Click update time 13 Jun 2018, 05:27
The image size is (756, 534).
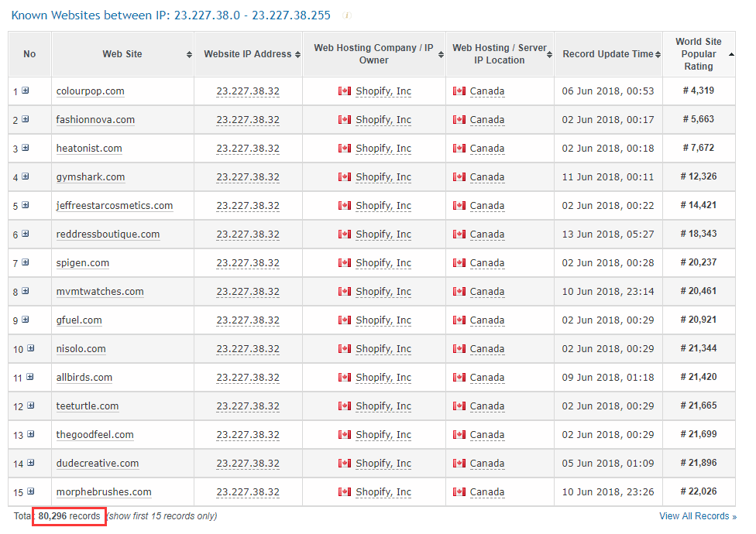point(608,234)
